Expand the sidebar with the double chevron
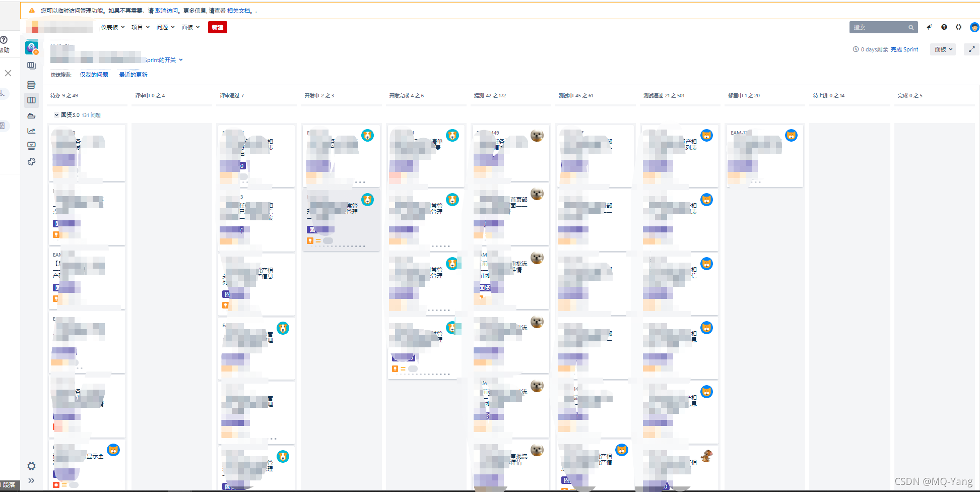The height and width of the screenshot is (492, 980). (31, 480)
